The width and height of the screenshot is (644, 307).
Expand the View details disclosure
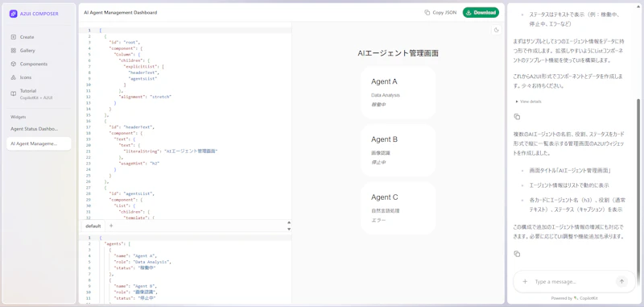click(528, 102)
